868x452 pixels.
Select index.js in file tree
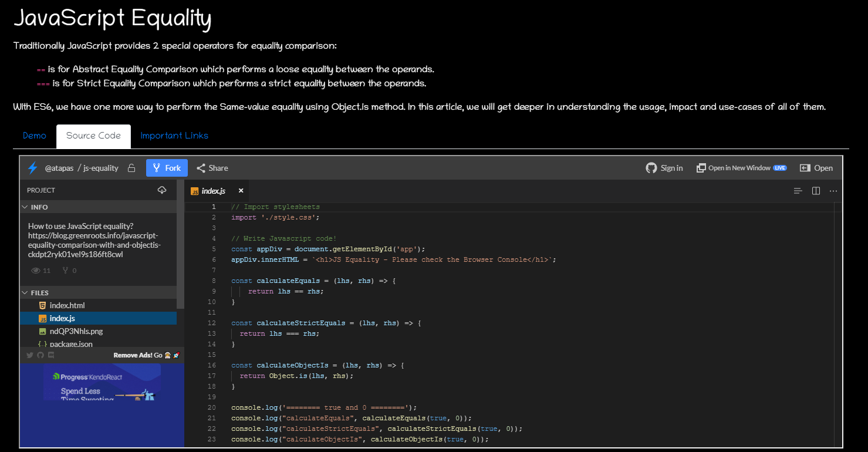pyautogui.click(x=98, y=318)
